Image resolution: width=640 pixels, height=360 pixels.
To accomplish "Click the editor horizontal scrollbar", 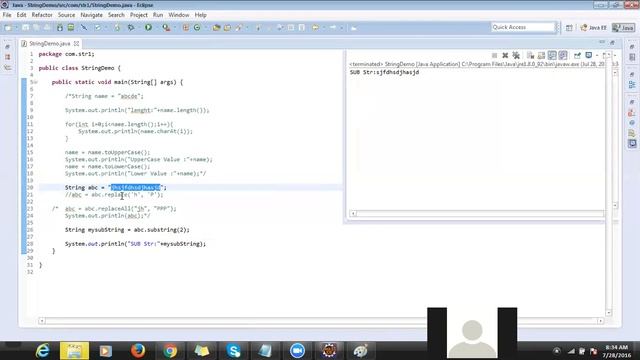I will tap(321, 321).
